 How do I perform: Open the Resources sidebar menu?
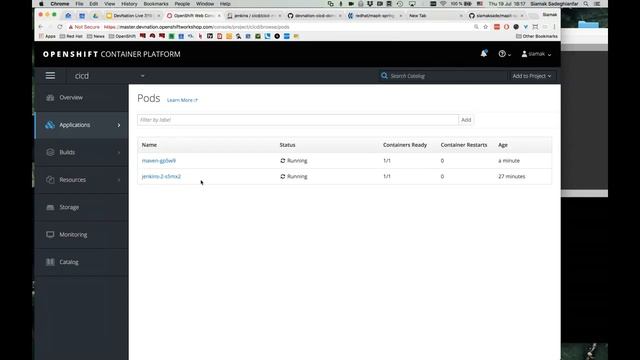(82, 180)
